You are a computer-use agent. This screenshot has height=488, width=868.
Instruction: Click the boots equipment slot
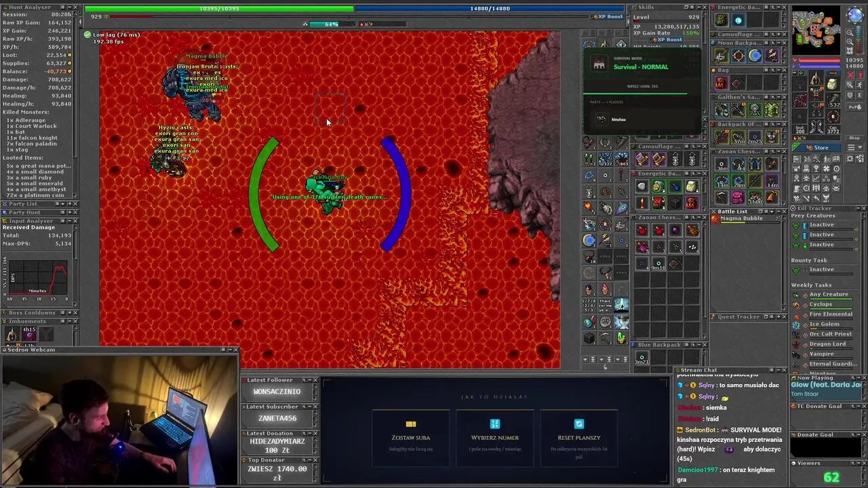[816, 125]
